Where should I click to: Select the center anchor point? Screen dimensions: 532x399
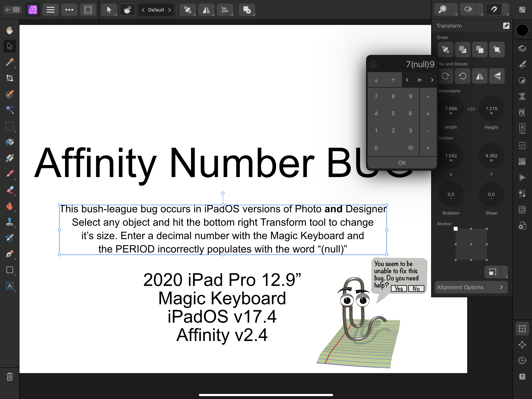coord(471,244)
